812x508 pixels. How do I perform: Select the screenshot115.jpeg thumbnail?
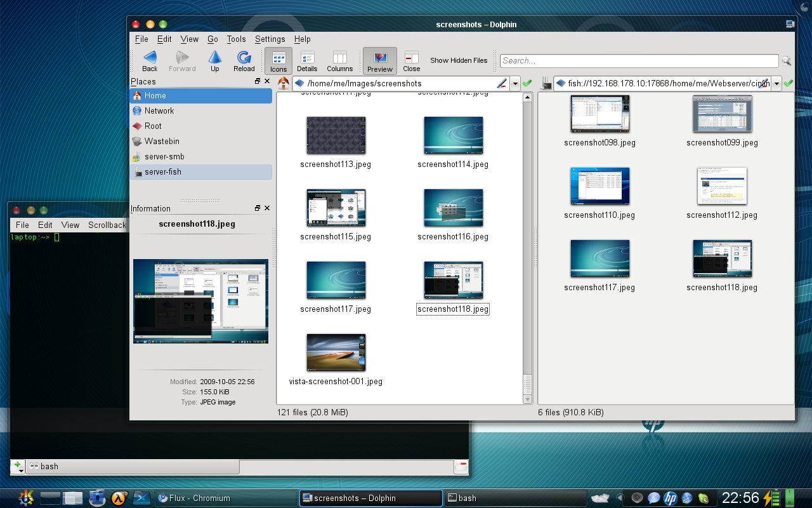tap(336, 208)
